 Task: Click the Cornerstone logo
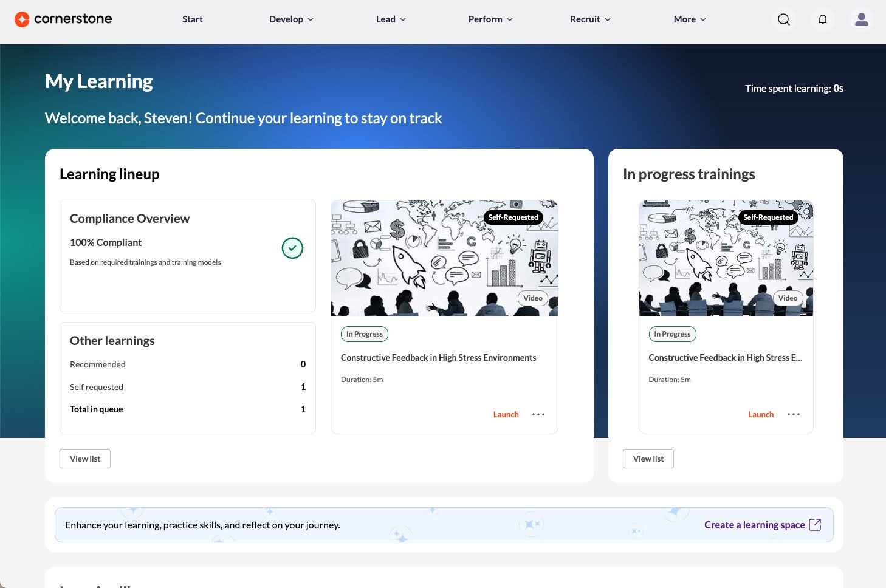click(63, 19)
